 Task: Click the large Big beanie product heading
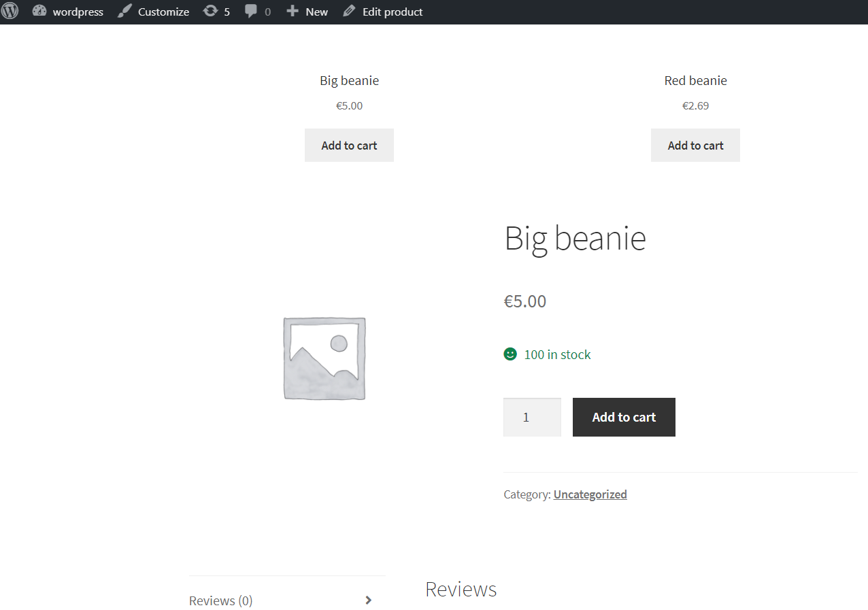(x=575, y=238)
